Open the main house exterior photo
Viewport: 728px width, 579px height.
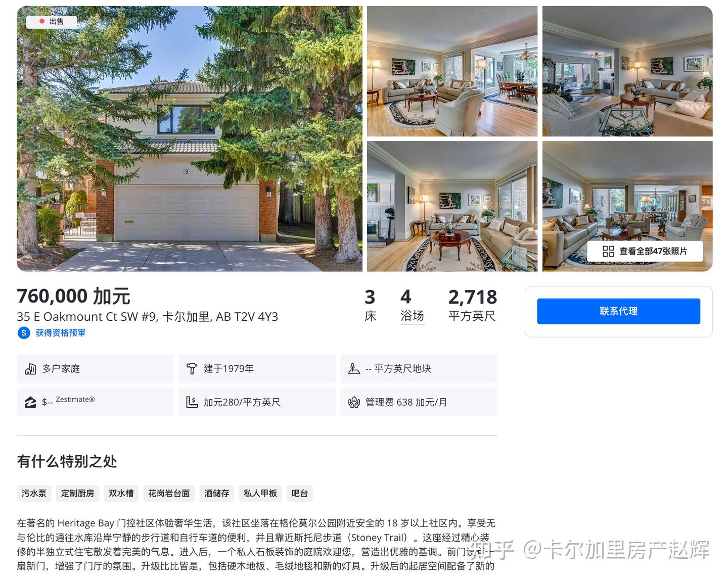190,138
